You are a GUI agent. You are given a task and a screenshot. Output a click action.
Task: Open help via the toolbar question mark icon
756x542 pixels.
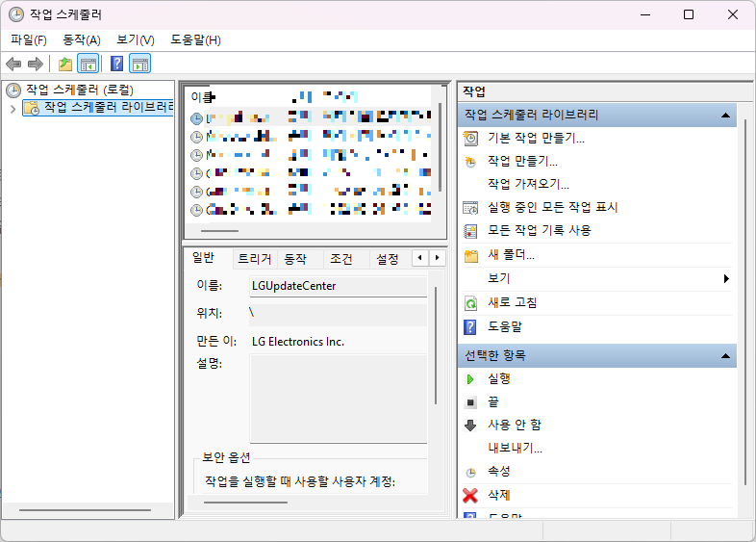coord(116,64)
